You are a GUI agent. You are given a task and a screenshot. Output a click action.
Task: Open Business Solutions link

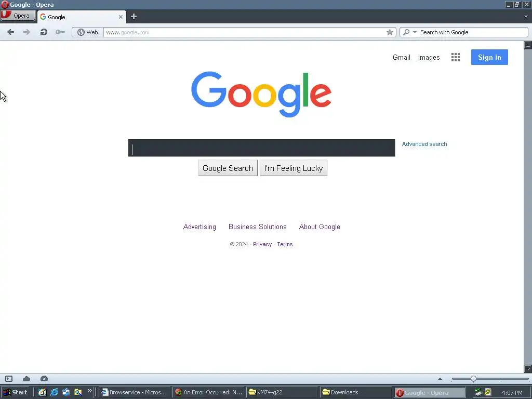(x=258, y=227)
